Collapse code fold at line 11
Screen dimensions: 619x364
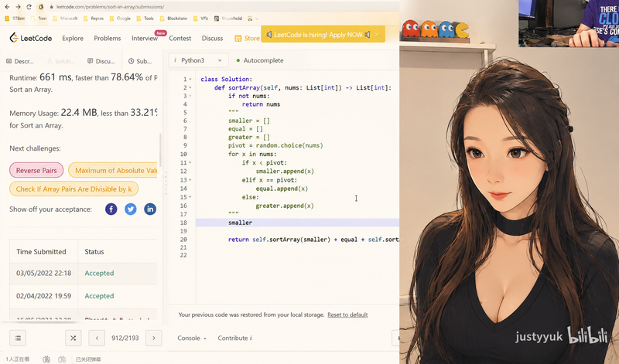(x=190, y=162)
